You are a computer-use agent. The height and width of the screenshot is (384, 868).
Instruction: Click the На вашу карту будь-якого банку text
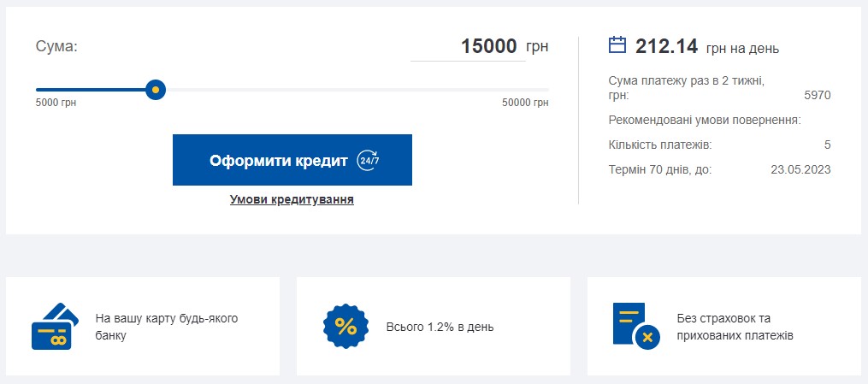pyautogui.click(x=167, y=327)
